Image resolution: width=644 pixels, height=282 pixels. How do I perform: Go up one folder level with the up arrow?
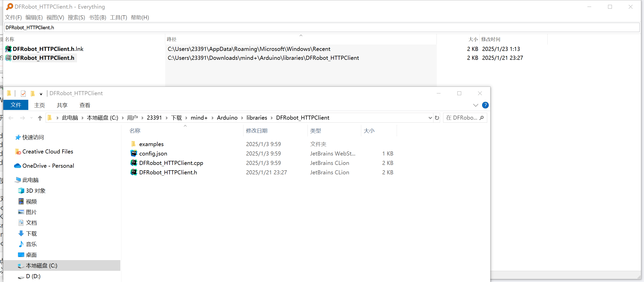click(40, 118)
